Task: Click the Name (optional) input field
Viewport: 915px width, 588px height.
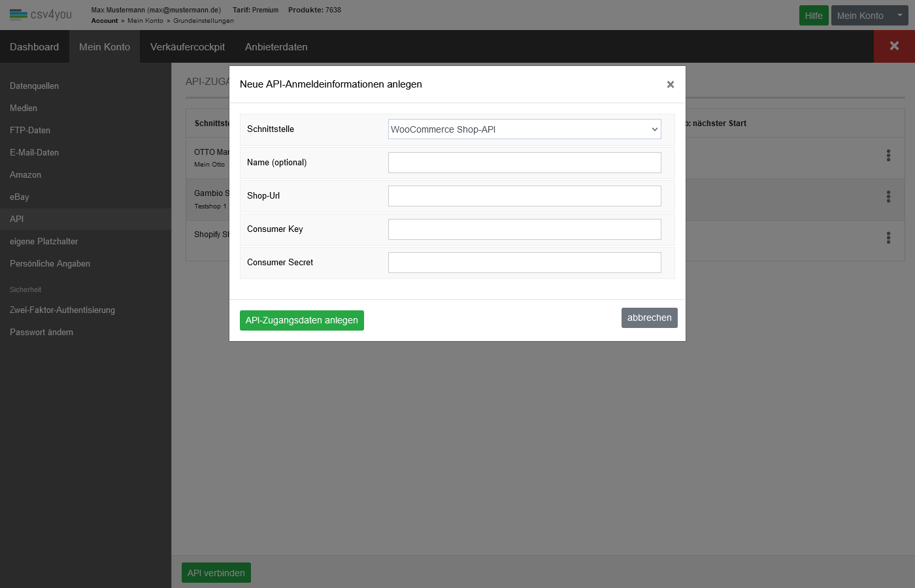Action: point(524,163)
